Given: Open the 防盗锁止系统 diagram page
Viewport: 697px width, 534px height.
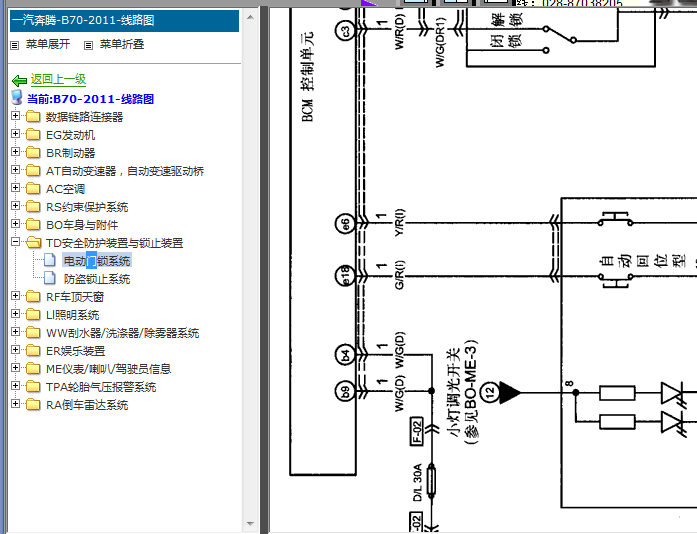Looking at the screenshot, I should pos(97,279).
